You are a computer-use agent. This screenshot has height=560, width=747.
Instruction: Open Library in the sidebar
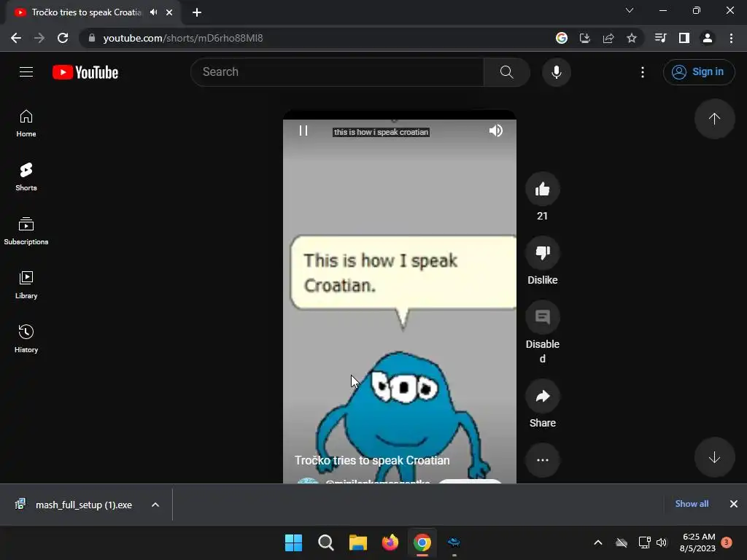pyautogui.click(x=26, y=285)
